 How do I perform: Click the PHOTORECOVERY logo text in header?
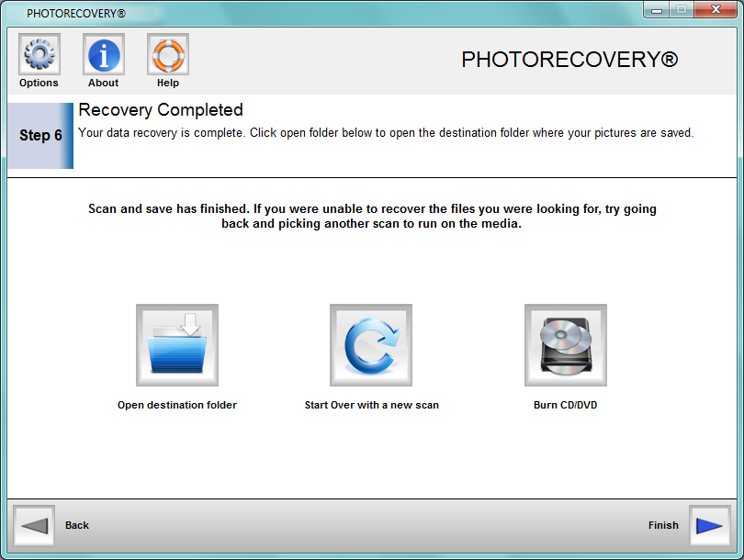[569, 60]
